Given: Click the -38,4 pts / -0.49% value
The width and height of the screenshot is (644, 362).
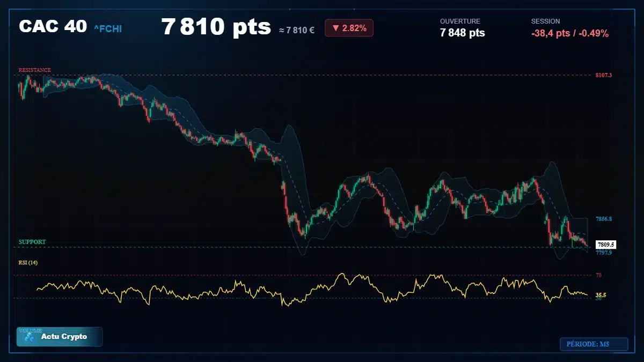Looking at the screenshot, I should (569, 33).
